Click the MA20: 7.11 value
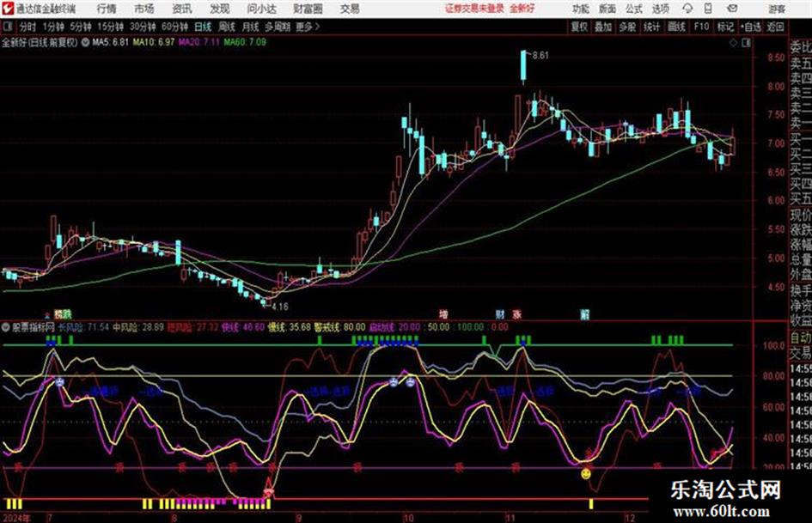 [x=198, y=42]
